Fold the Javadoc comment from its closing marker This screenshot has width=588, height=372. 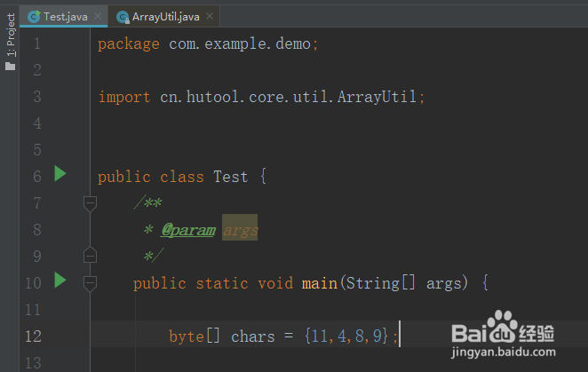(x=89, y=256)
